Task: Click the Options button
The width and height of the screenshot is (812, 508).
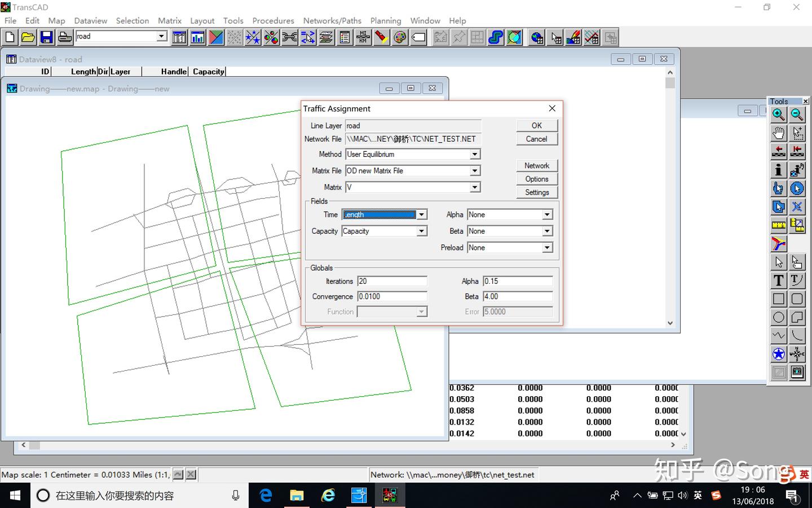Action: pos(536,179)
